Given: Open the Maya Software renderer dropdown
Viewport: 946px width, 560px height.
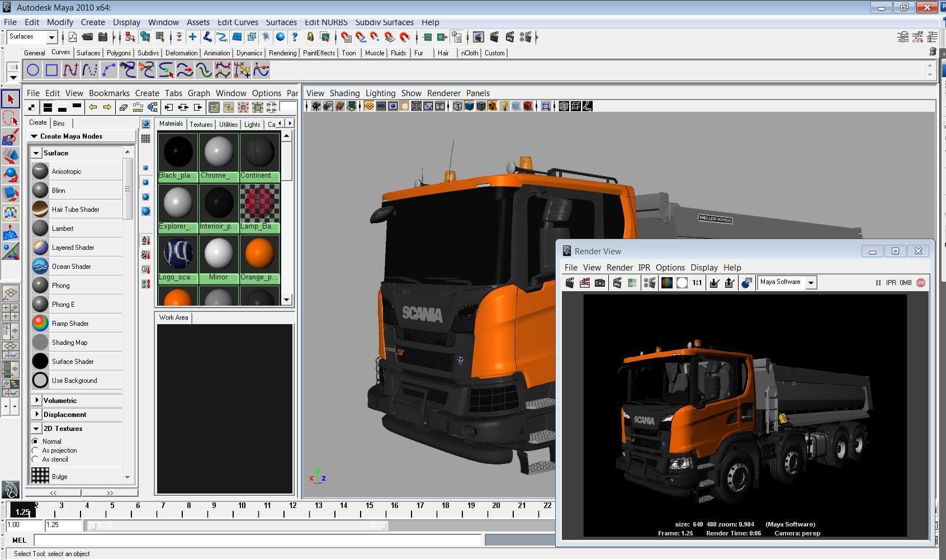Looking at the screenshot, I should pos(811,283).
